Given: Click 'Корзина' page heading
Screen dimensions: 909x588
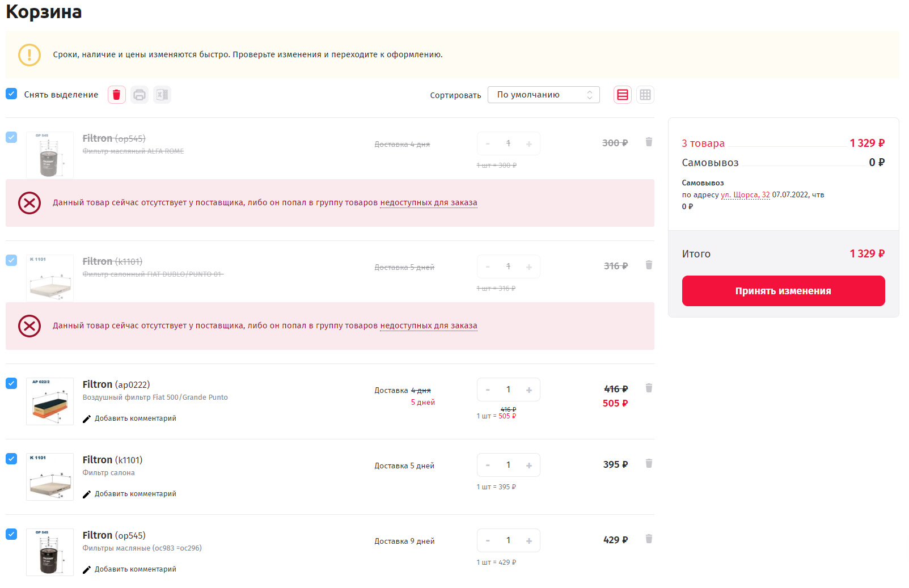Looking at the screenshot, I should (x=44, y=11).
